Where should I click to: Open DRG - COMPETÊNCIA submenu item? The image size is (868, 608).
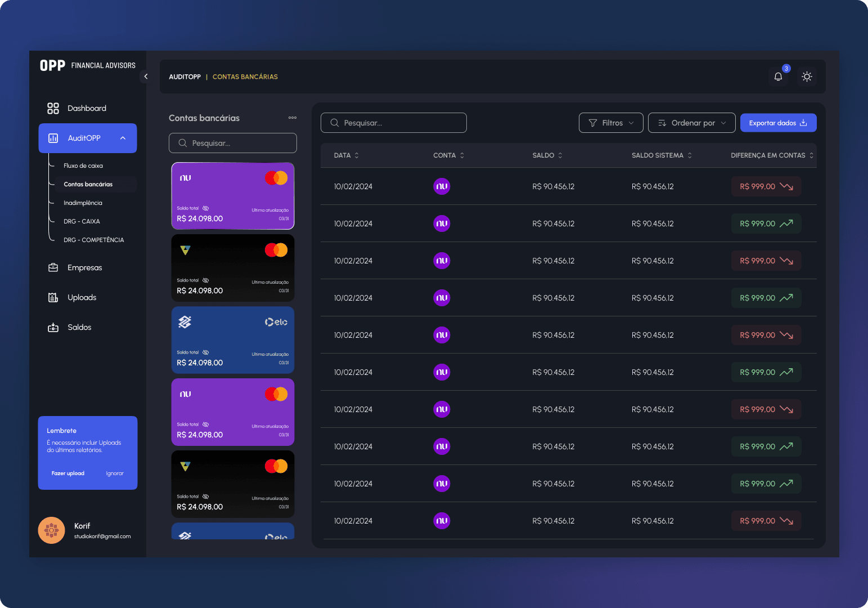93,240
